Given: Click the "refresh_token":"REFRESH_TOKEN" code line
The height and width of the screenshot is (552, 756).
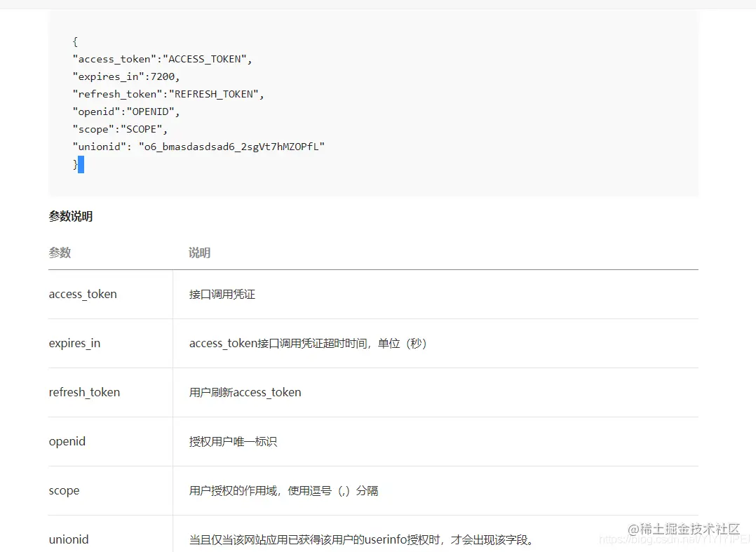Looking at the screenshot, I should [168, 94].
